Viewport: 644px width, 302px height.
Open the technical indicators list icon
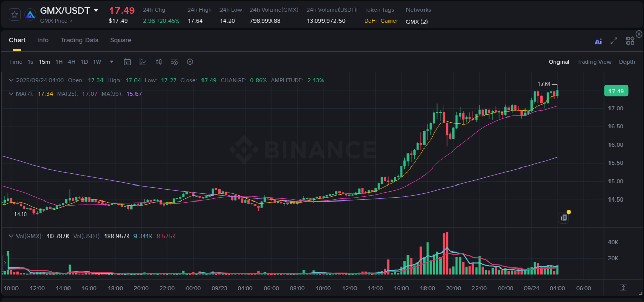174,62
